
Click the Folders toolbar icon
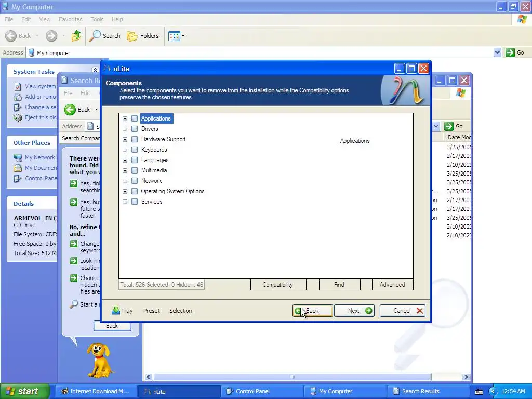(x=132, y=36)
